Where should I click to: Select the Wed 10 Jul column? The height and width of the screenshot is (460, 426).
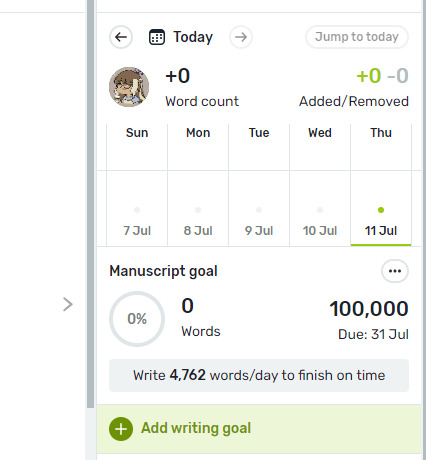[x=320, y=185]
